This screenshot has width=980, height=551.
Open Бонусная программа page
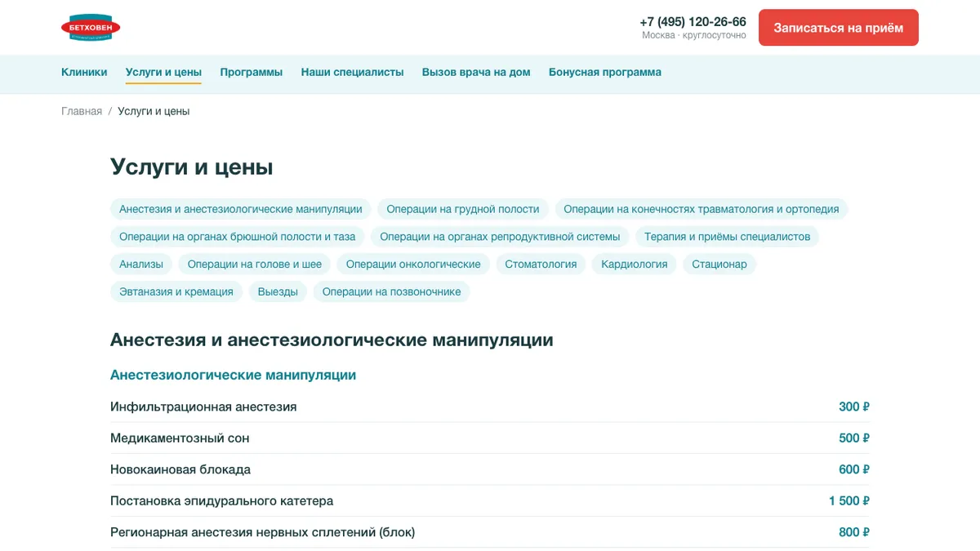pyautogui.click(x=605, y=72)
